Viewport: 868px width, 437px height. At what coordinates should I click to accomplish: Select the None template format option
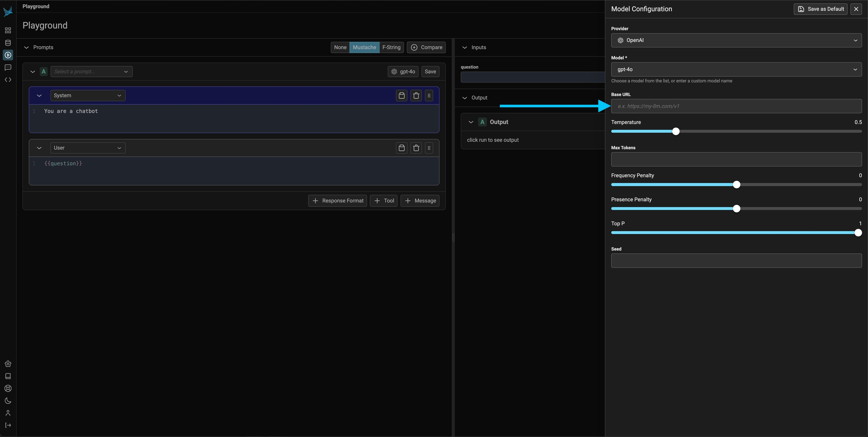click(x=340, y=47)
